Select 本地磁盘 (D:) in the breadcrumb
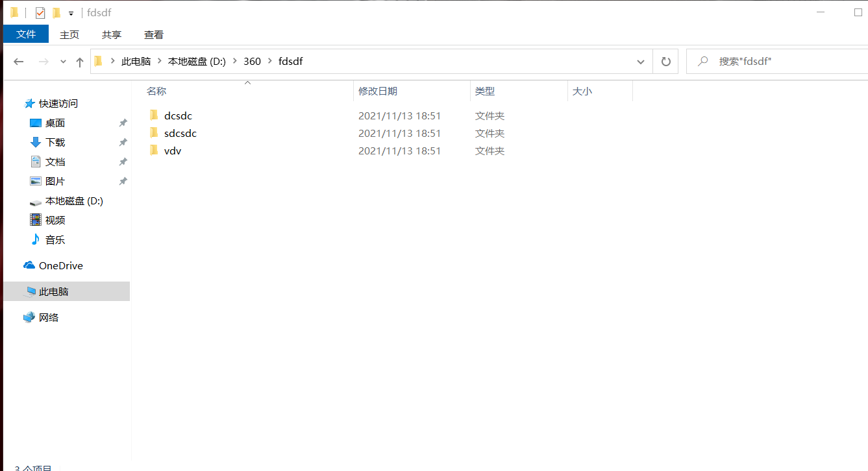Viewport: 868px width, 471px height. [x=197, y=62]
